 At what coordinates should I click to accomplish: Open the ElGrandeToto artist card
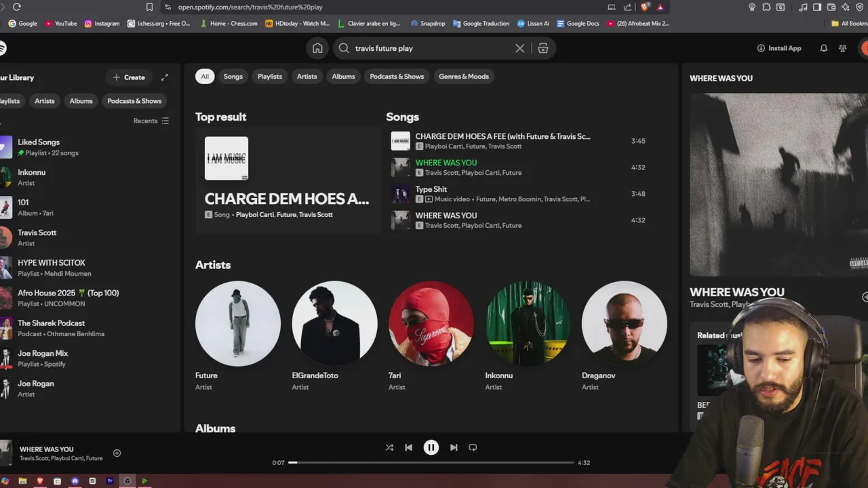tap(334, 336)
